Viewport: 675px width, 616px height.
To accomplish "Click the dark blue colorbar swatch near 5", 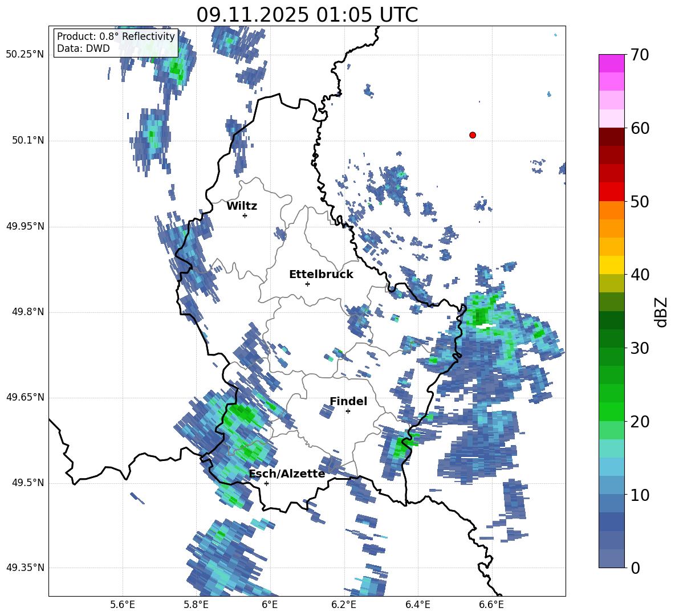I will click(611, 522).
